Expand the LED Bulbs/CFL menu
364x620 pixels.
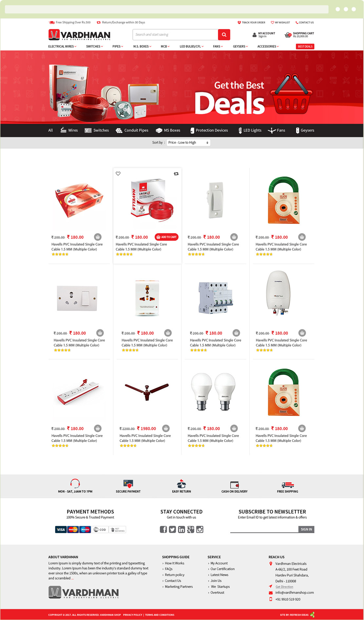point(192,47)
